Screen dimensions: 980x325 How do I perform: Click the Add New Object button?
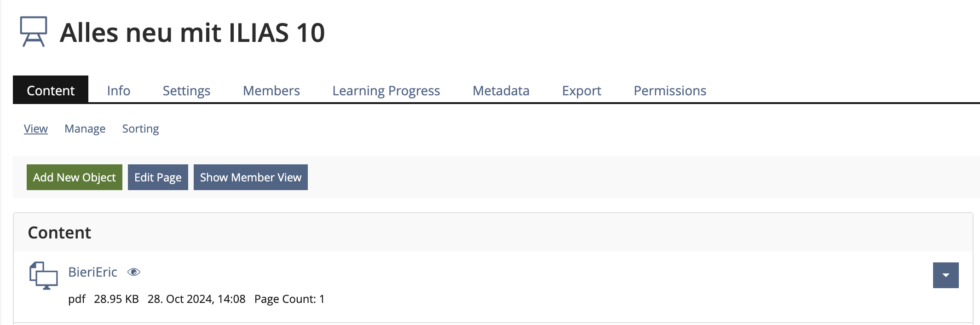(74, 177)
